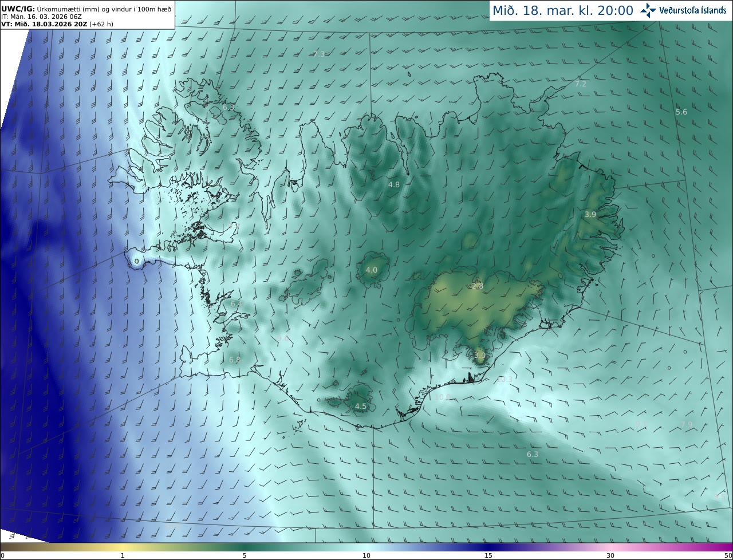This screenshot has height=560, width=733.
Task: Click the color scale tick labeled 1
Action: pos(123,555)
